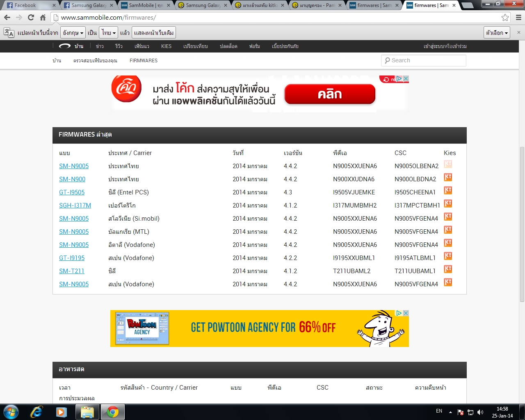Click the EN language indicator

[439, 411]
